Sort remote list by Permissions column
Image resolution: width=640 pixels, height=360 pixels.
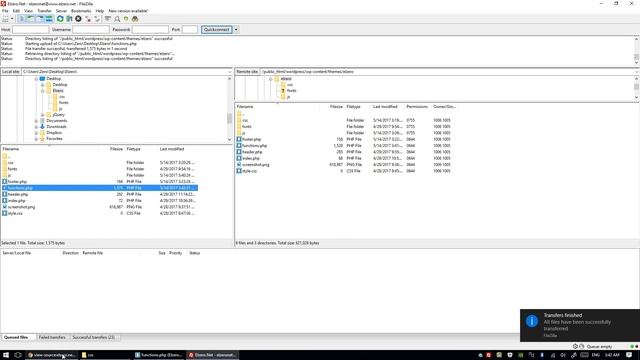417,107
